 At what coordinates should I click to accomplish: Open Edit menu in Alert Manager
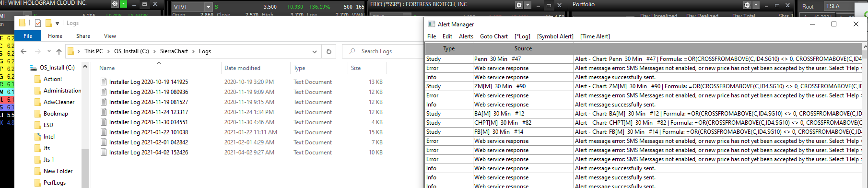click(447, 36)
